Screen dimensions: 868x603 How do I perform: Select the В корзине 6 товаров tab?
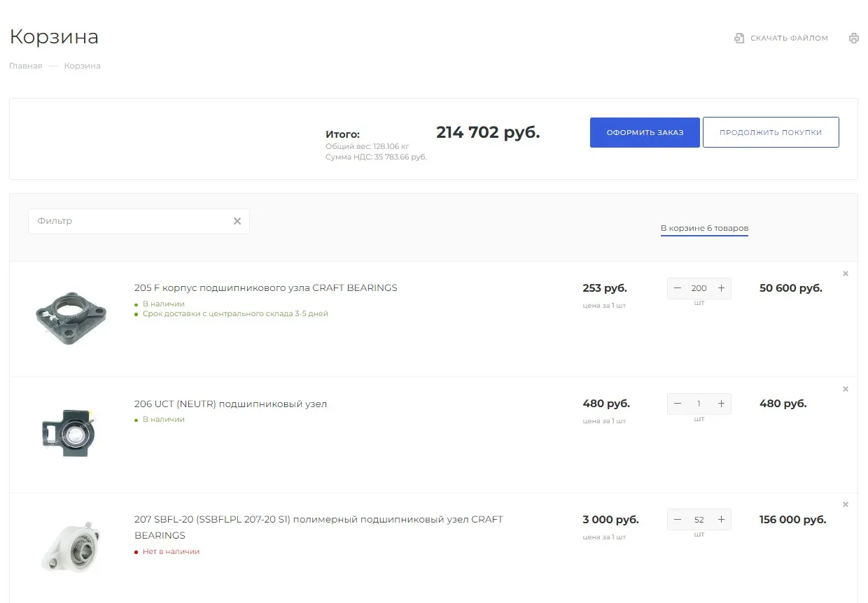coord(704,228)
